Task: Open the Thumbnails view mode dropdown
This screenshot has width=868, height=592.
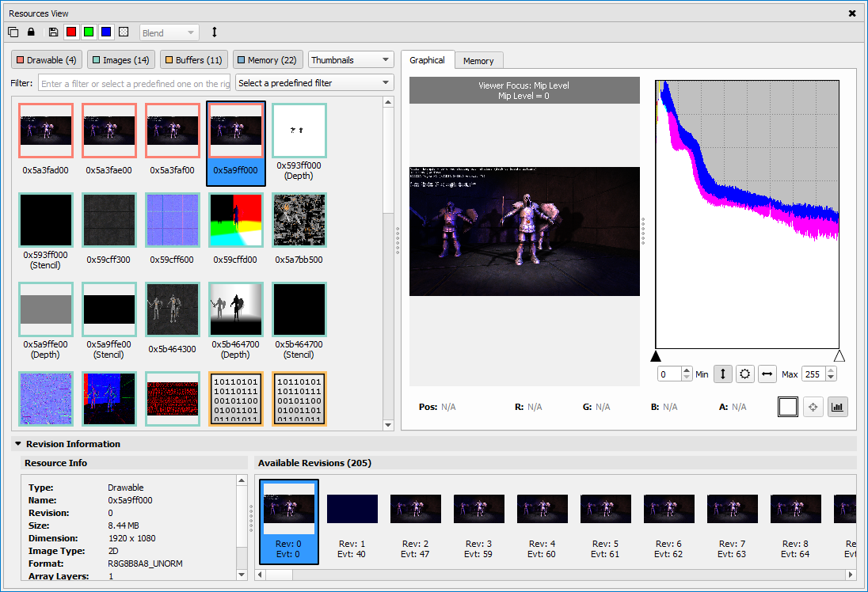Action: (x=351, y=59)
